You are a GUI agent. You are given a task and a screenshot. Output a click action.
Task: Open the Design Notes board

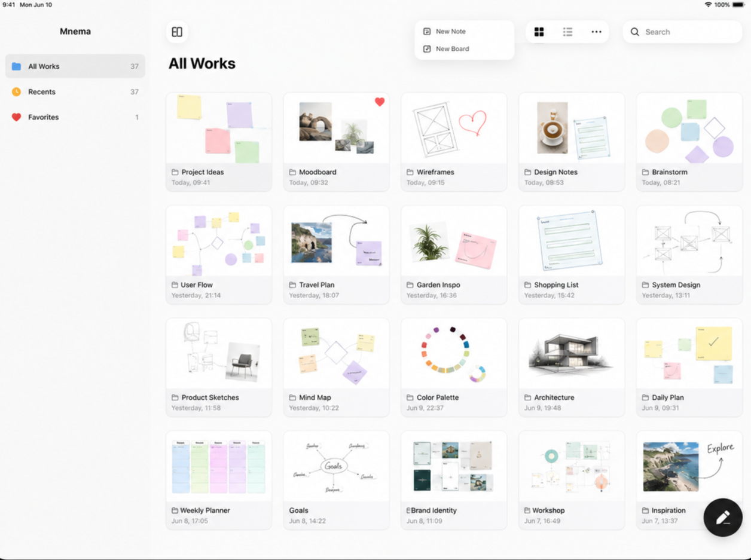(572, 142)
